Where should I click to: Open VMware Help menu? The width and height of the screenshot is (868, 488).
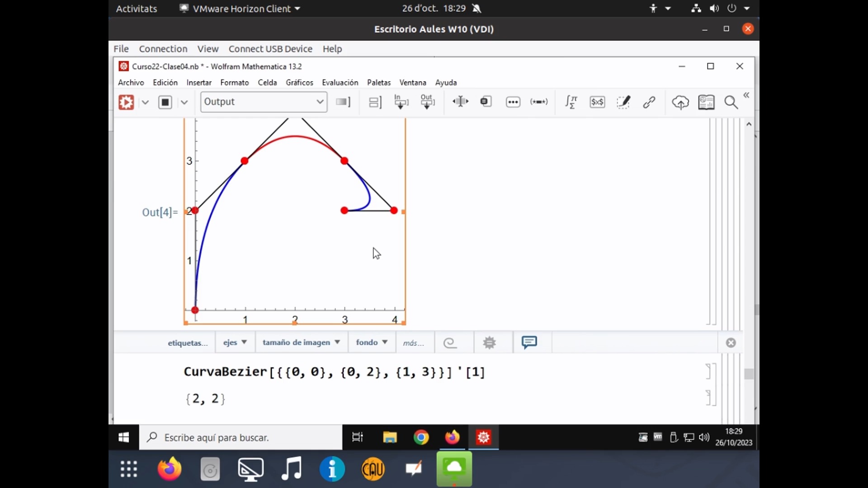[332, 49]
